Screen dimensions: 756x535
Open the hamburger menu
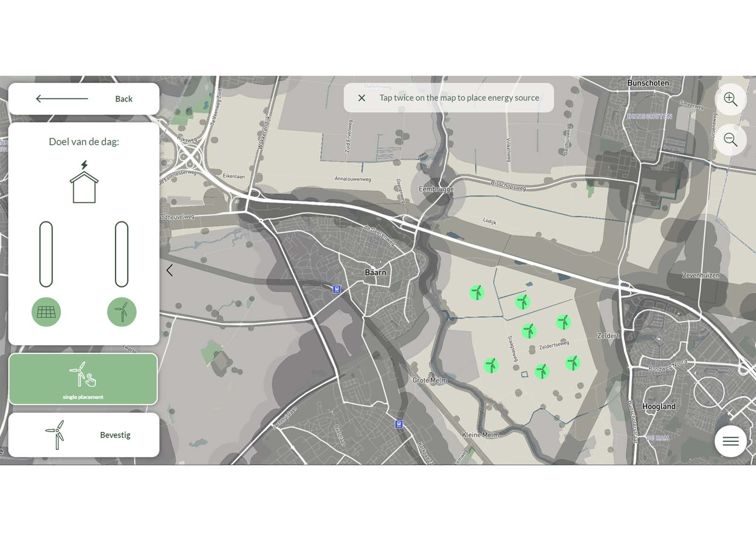point(730,441)
